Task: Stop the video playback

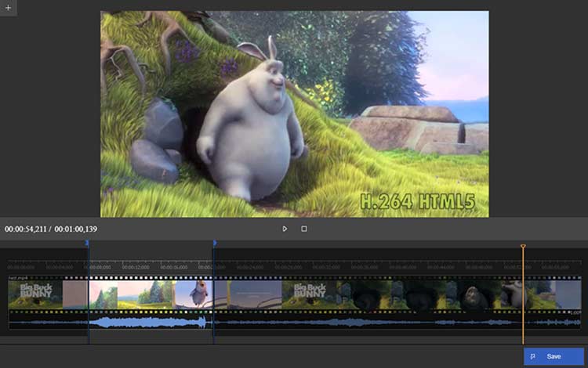Action: (x=304, y=229)
